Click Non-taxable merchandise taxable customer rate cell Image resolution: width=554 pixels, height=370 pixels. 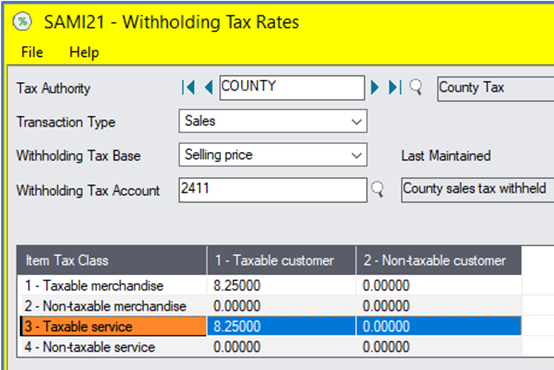[281, 306]
